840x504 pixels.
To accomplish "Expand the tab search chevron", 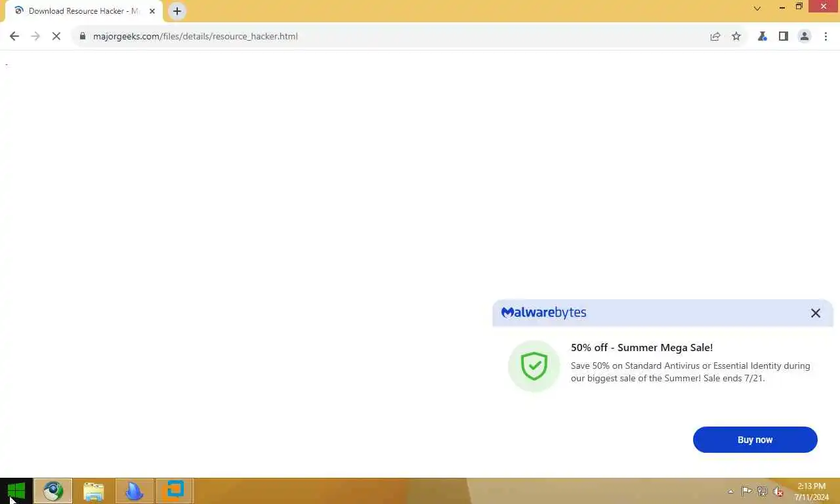I will [x=757, y=9].
